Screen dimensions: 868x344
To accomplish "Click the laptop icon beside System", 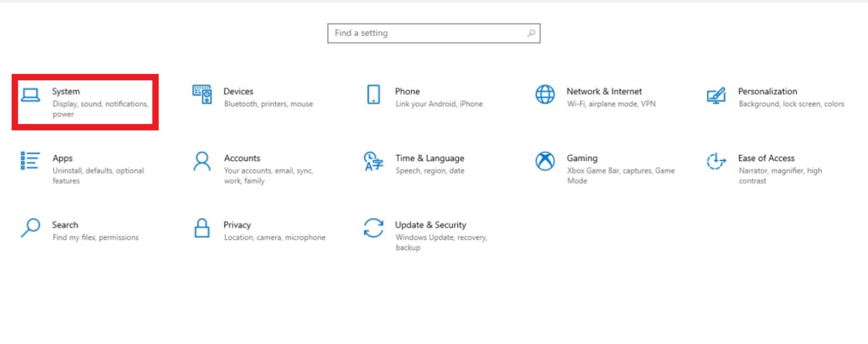I will [31, 96].
